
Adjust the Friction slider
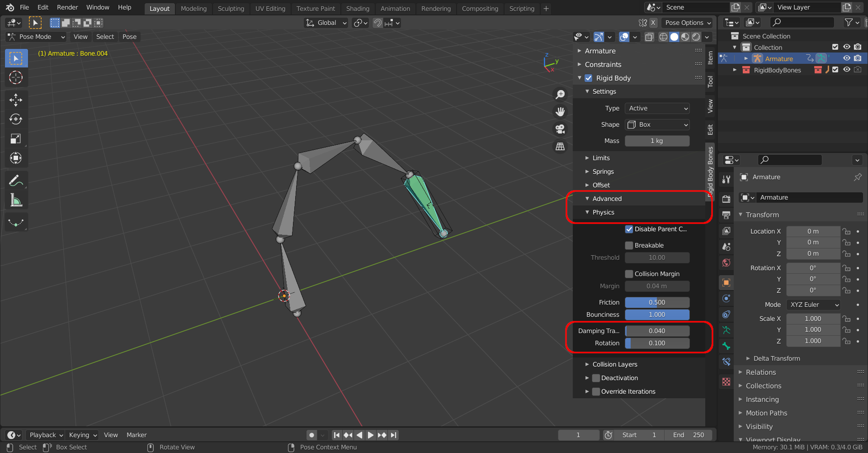tap(657, 302)
